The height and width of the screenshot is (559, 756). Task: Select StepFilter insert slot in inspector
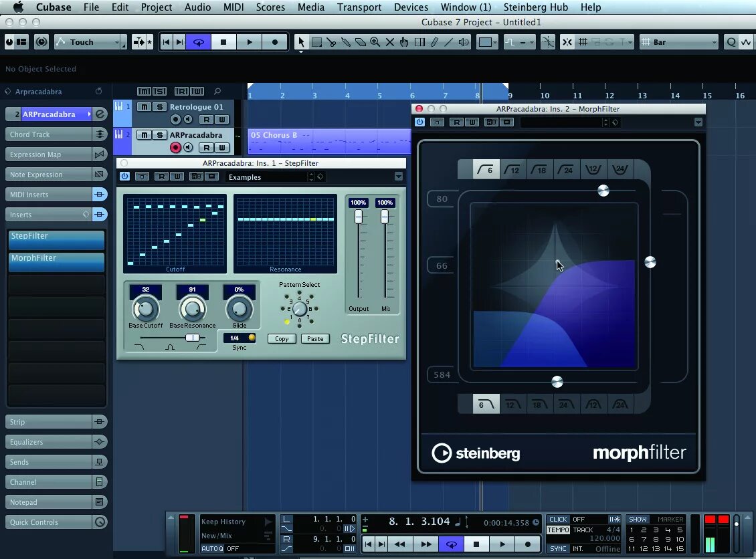56,239
